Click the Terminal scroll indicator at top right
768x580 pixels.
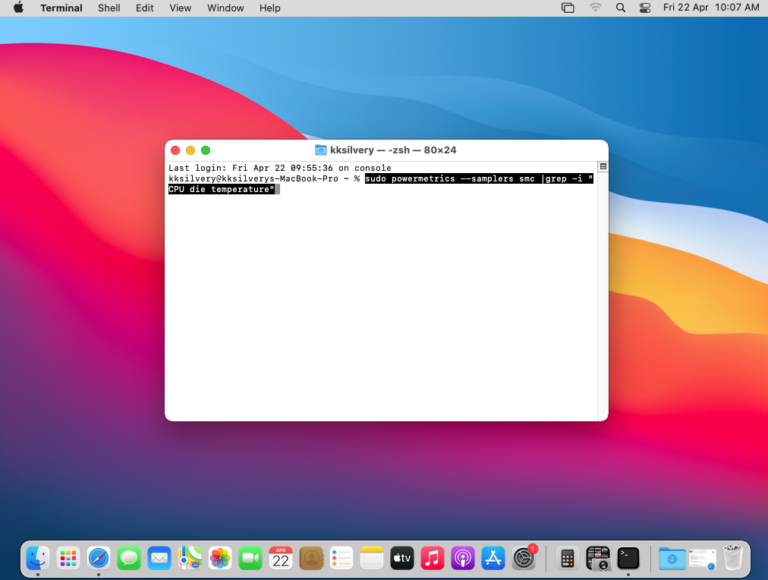tap(602, 167)
